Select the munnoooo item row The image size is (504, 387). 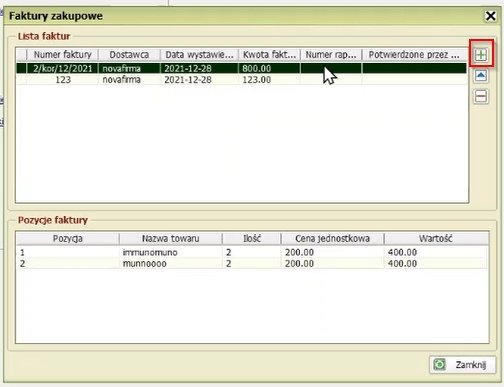[252, 264]
